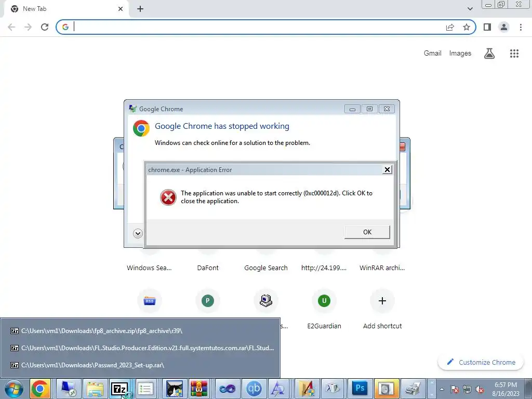
Task: Open Chrome side panel icon
Action: [x=487, y=27]
